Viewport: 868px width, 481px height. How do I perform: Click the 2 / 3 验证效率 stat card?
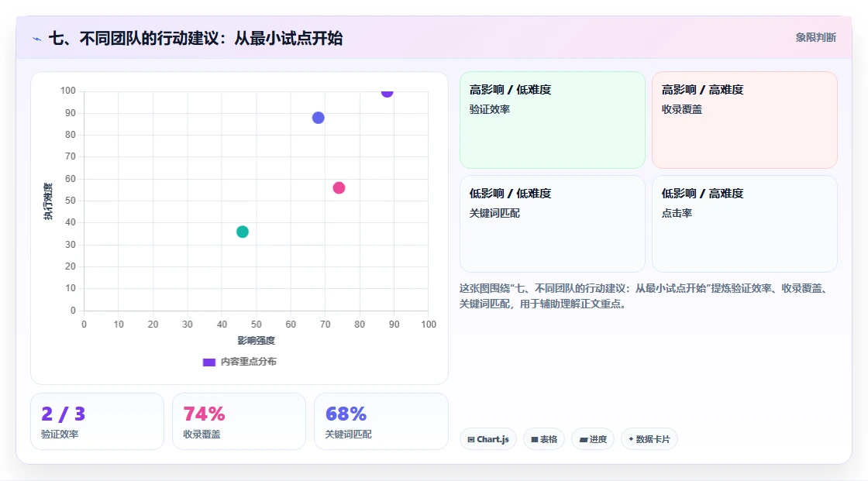(x=98, y=422)
